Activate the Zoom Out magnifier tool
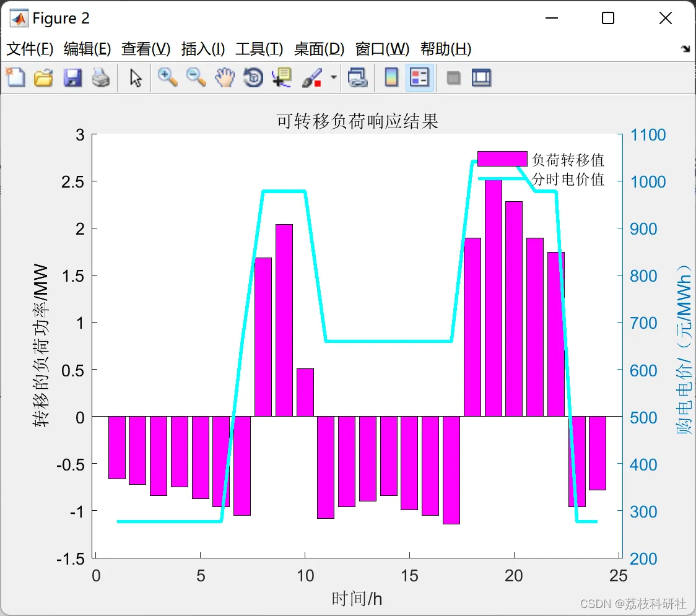 coord(196,77)
